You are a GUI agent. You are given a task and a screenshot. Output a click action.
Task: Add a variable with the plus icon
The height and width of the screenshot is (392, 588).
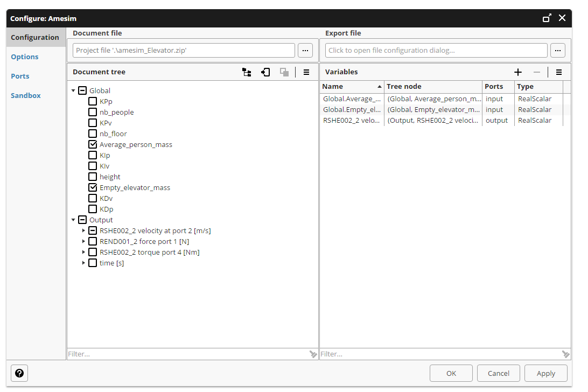(518, 72)
